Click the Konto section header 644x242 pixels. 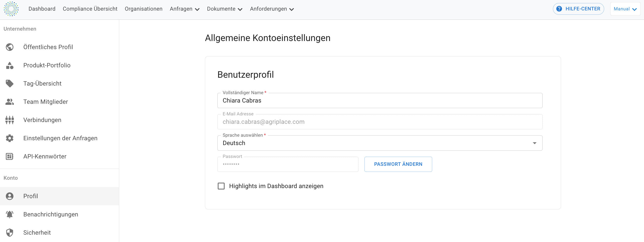(x=11, y=178)
